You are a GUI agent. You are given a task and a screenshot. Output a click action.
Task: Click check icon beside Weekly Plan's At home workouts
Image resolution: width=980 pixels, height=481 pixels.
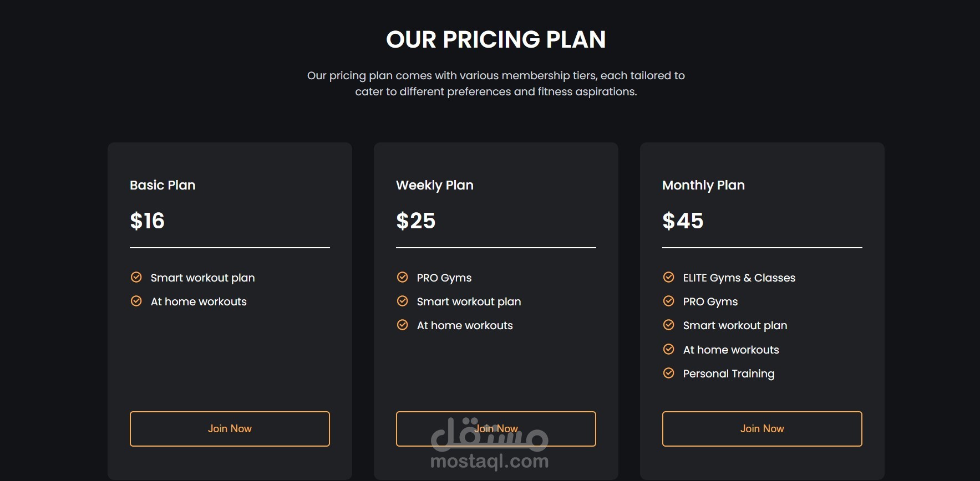pos(402,325)
